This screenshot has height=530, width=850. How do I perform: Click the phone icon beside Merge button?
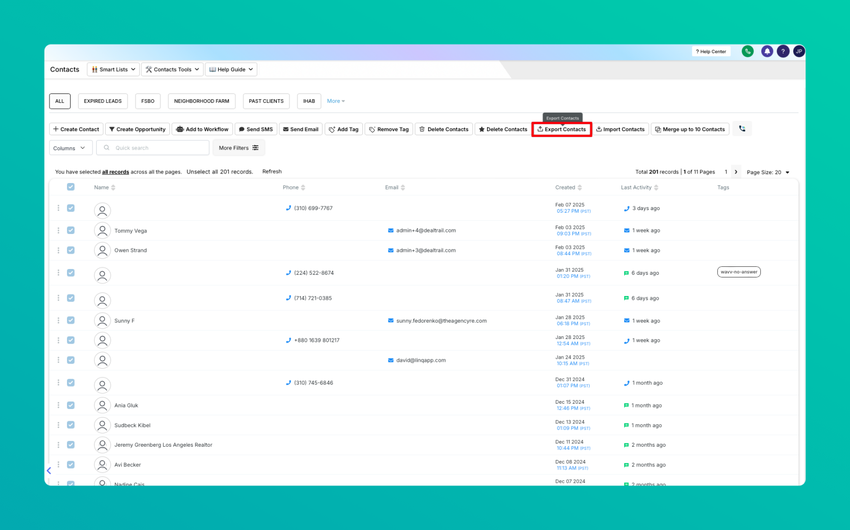click(x=742, y=129)
